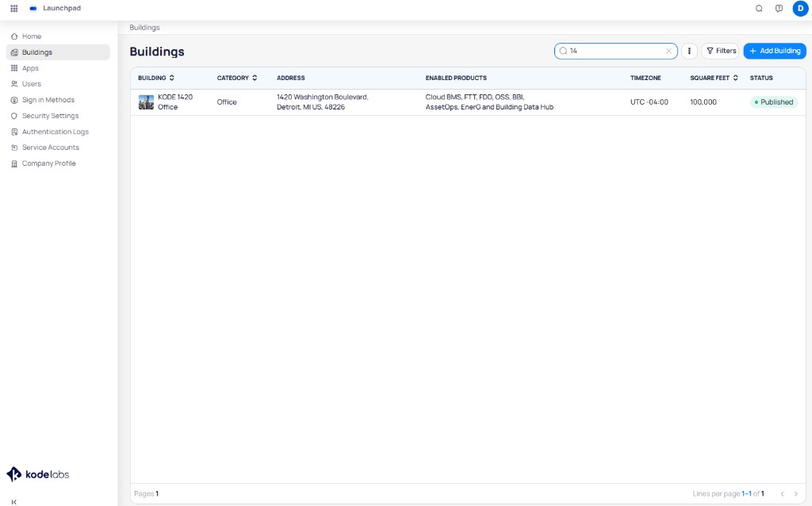Viewport: 812px width, 506px height.
Task: Open Authentication Logs page
Action: 58,132
